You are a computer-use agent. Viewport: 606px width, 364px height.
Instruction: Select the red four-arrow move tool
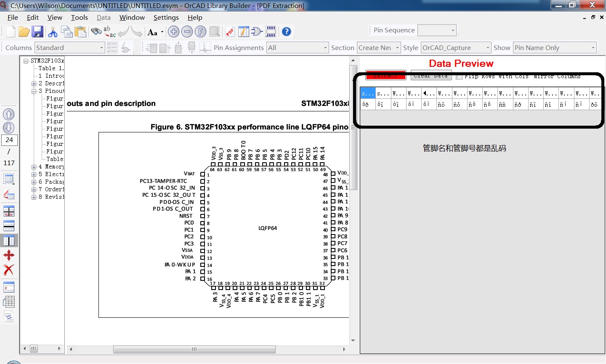[9, 255]
